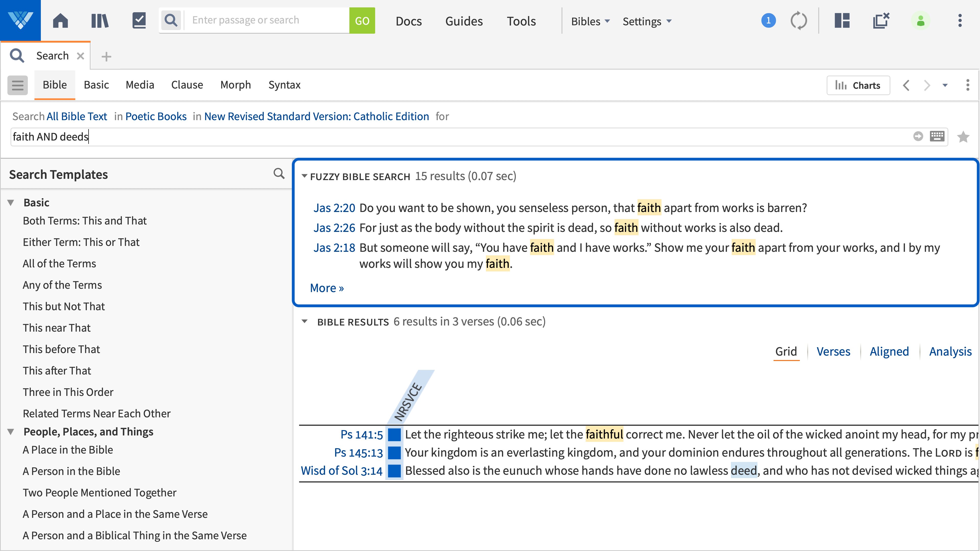
Task: Toggle the search panel sidebar menu icon
Action: [x=18, y=85]
